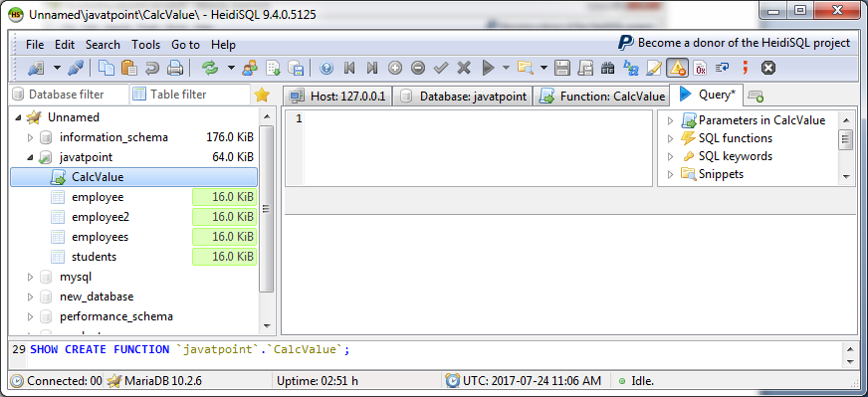868x397 pixels.
Task: Click the Become a donor PayPal link
Action: (734, 43)
